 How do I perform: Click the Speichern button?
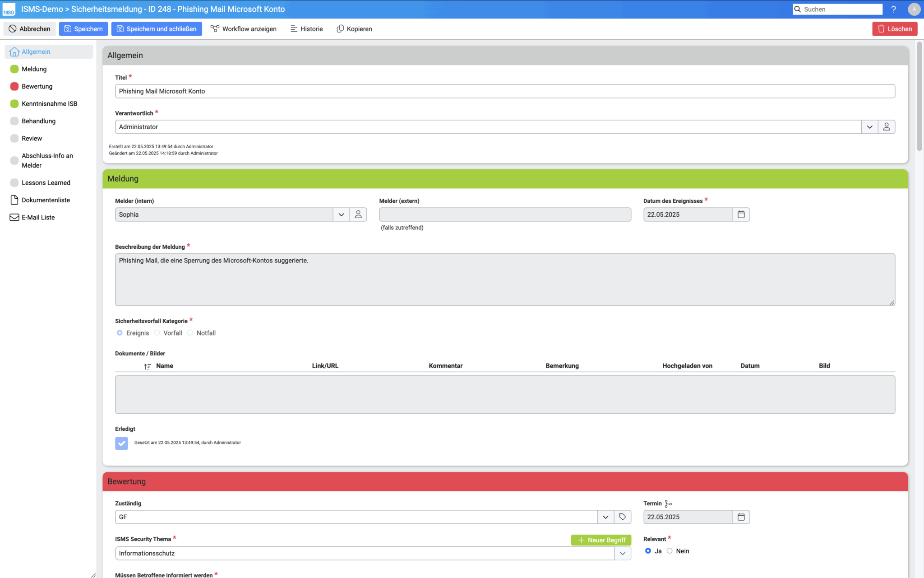pyautogui.click(x=83, y=29)
